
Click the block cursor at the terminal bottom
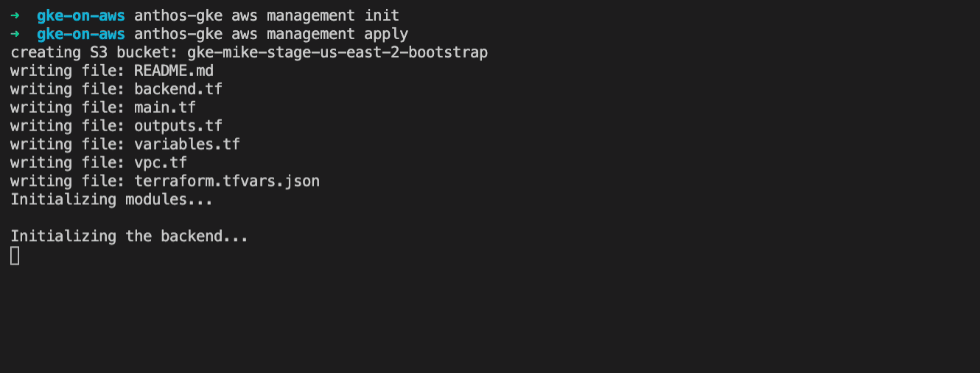[15, 256]
